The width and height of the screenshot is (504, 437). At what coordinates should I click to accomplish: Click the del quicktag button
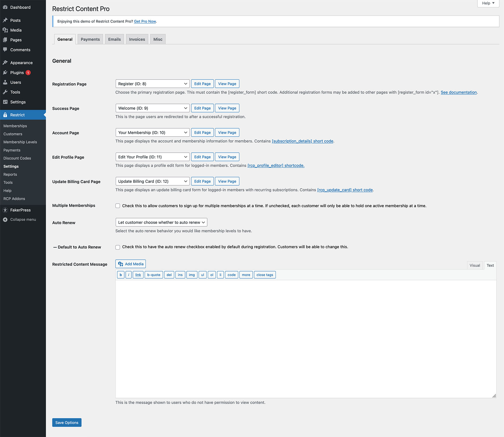click(x=169, y=275)
